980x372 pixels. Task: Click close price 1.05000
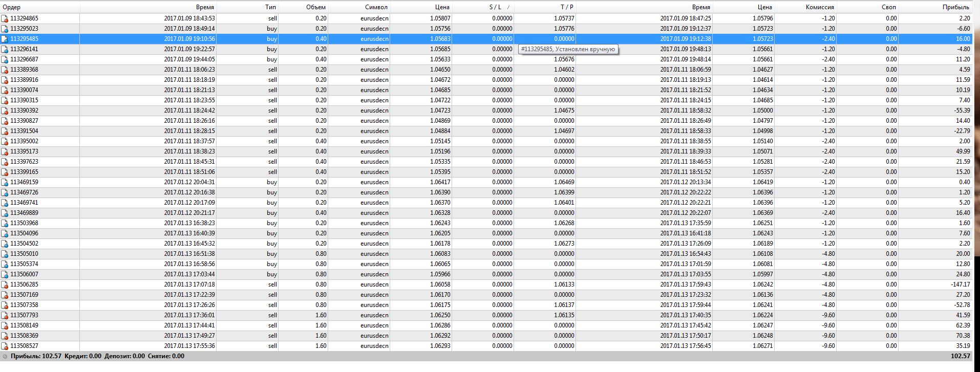click(763, 111)
